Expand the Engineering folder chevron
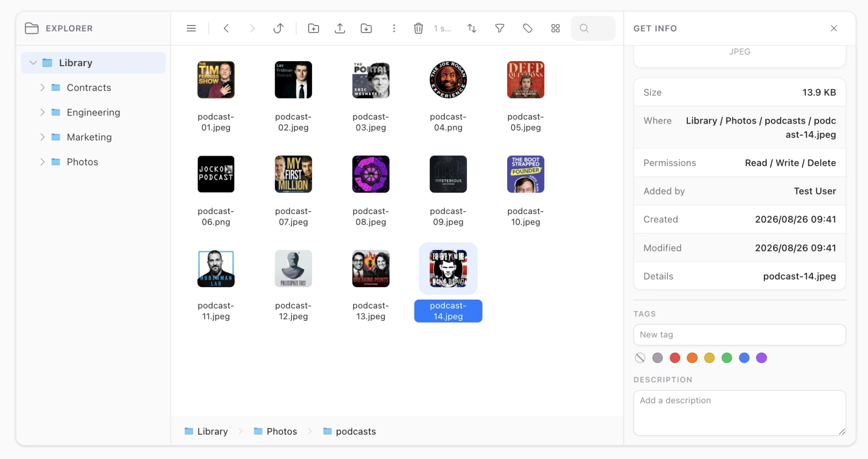 tap(42, 112)
